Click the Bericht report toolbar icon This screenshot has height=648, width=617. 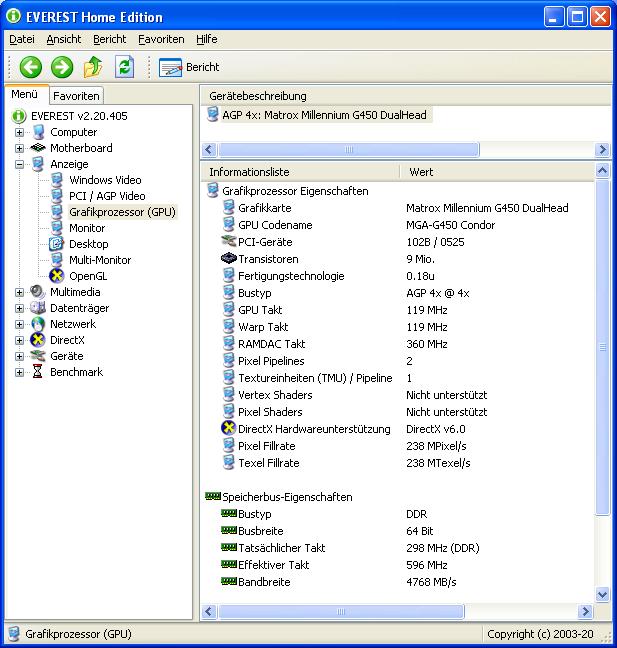pyautogui.click(x=170, y=67)
